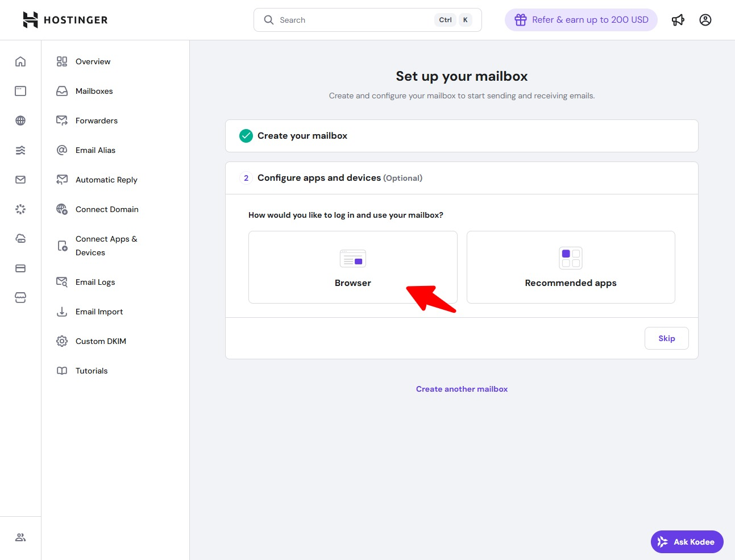Image resolution: width=735 pixels, height=560 pixels.
Task: Open the announcements megaphone icon
Action: (678, 20)
